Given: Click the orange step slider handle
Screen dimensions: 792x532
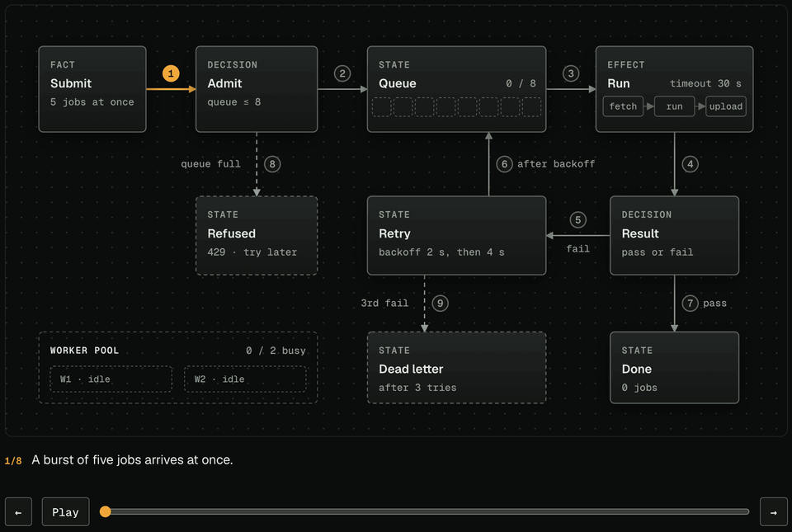Looking at the screenshot, I should tap(105, 512).
